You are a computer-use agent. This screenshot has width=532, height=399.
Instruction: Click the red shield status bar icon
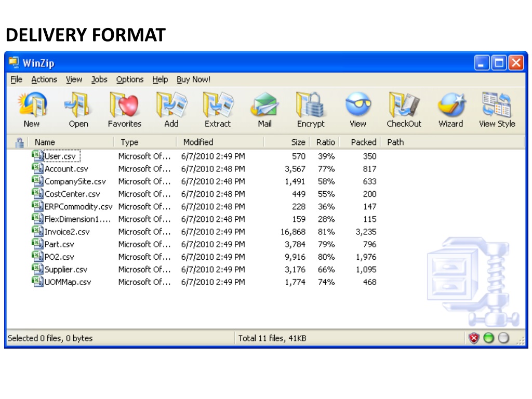[474, 338]
